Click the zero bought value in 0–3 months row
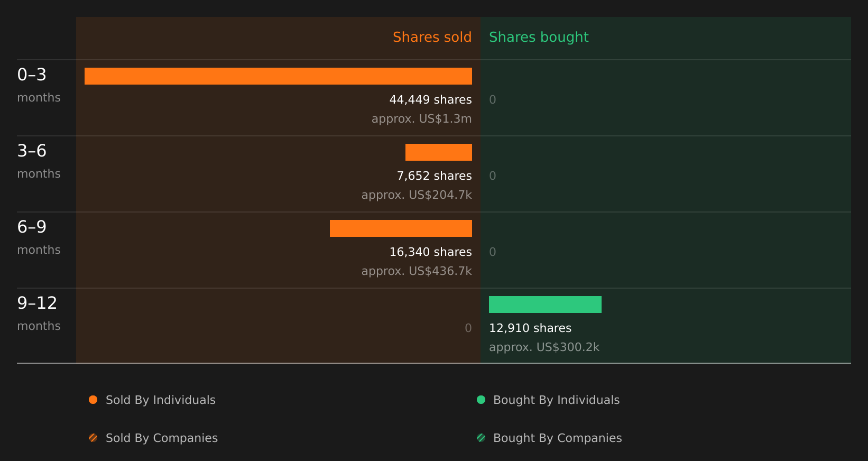The width and height of the screenshot is (868, 461). pyautogui.click(x=493, y=100)
